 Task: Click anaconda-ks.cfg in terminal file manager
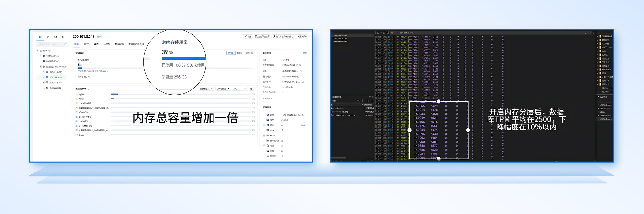340,112
